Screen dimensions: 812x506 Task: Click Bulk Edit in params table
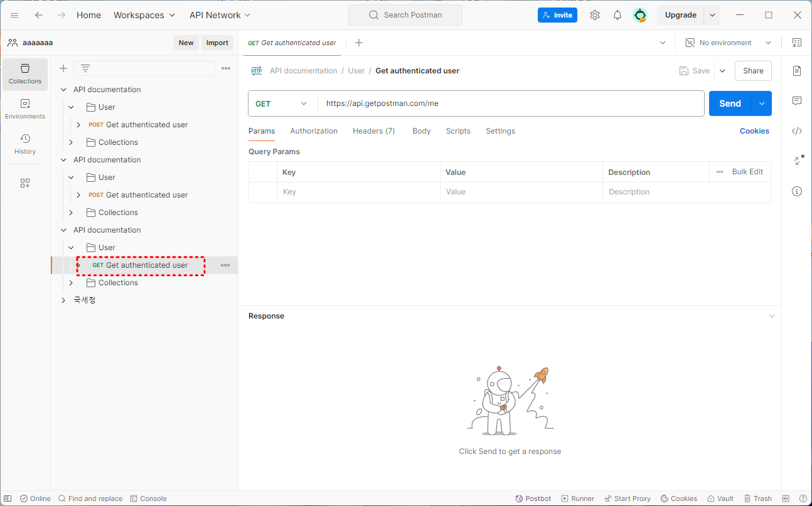pos(747,172)
